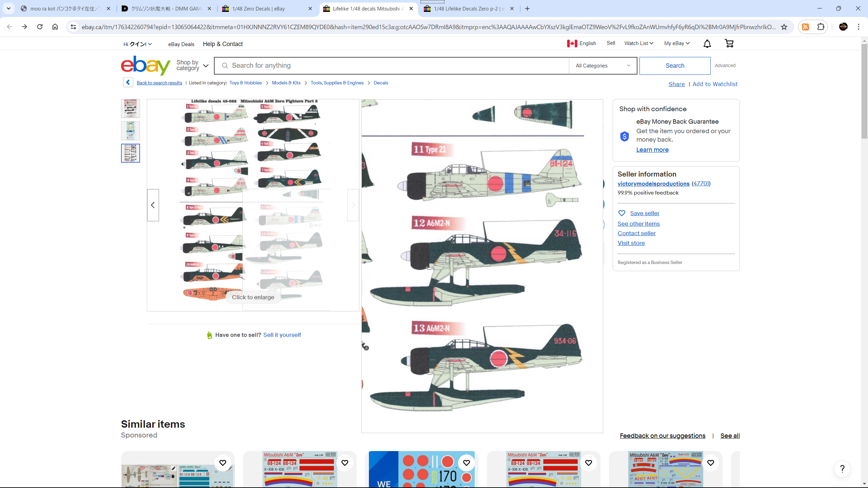Click the eBay logo
The width and height of the screenshot is (868, 488).
(145, 65)
